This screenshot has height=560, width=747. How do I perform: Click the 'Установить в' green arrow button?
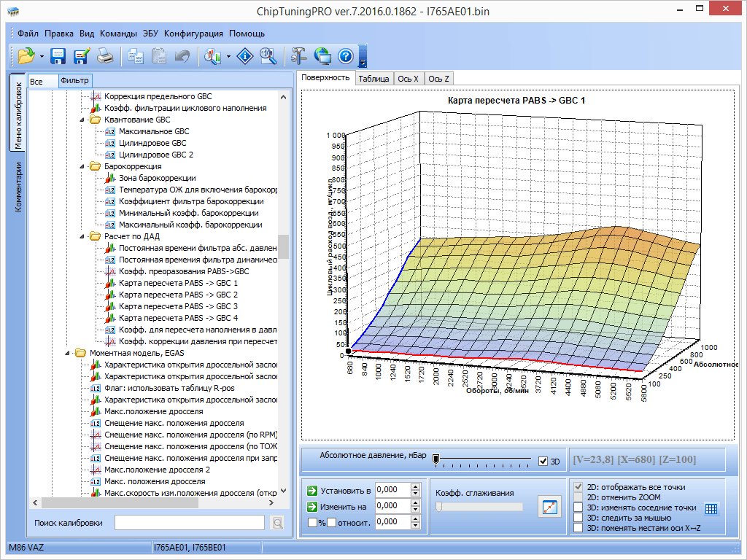pyautogui.click(x=313, y=491)
